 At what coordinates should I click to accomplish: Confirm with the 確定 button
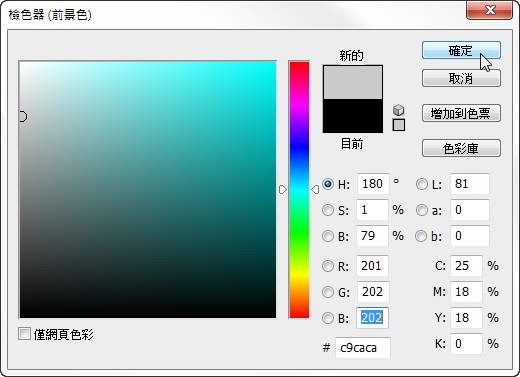[x=461, y=51]
